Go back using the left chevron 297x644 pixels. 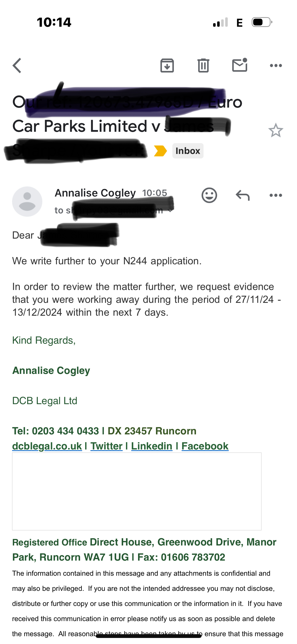pos(17,66)
